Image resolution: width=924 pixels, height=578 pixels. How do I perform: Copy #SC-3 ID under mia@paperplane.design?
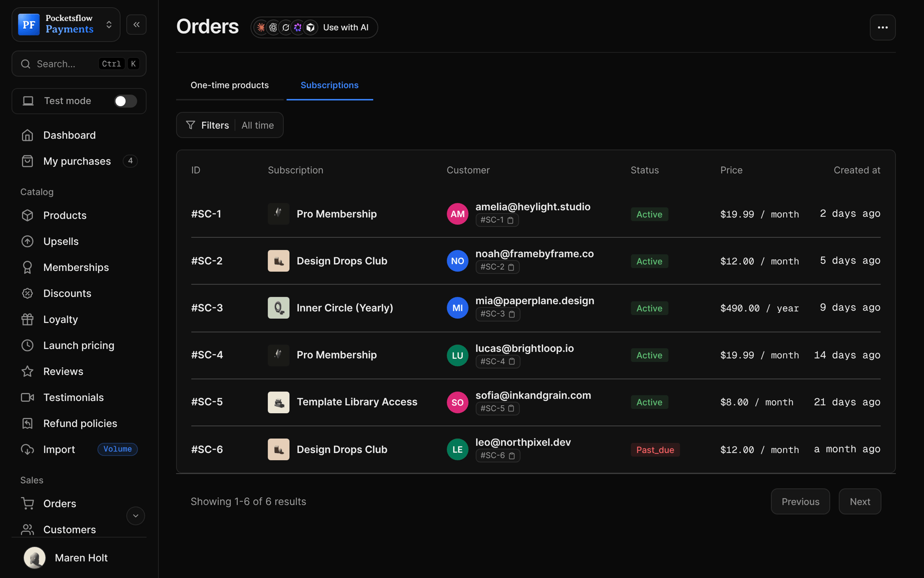pos(512,314)
